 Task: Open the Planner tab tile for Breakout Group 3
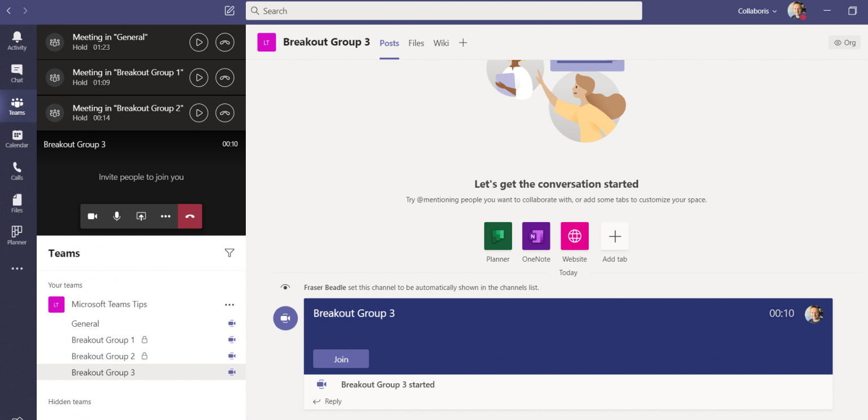[x=497, y=236]
